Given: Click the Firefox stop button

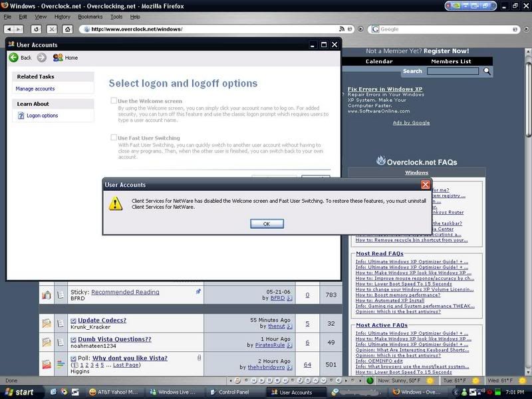Looking at the screenshot, I should 52,29.
